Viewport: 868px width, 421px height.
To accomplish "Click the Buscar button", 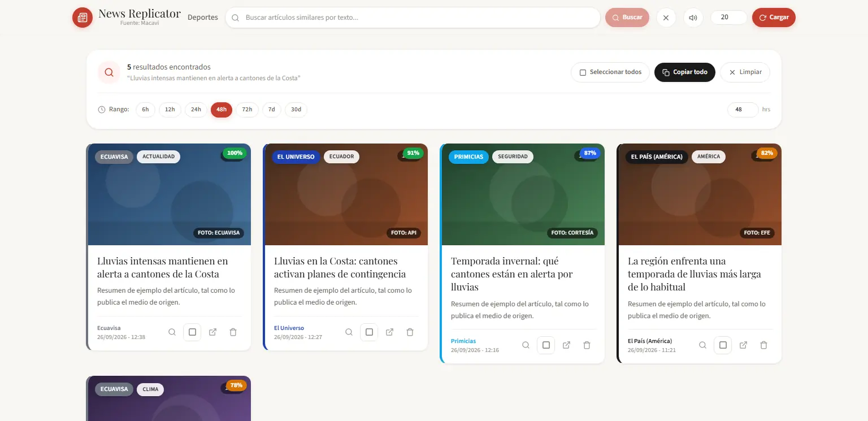I will click(x=627, y=18).
